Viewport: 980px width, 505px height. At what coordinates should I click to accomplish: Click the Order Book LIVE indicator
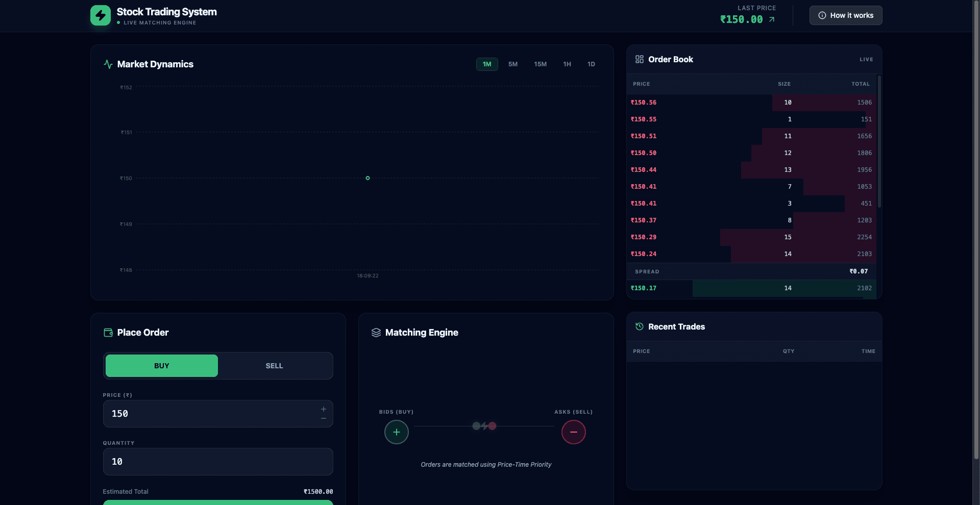(x=866, y=60)
